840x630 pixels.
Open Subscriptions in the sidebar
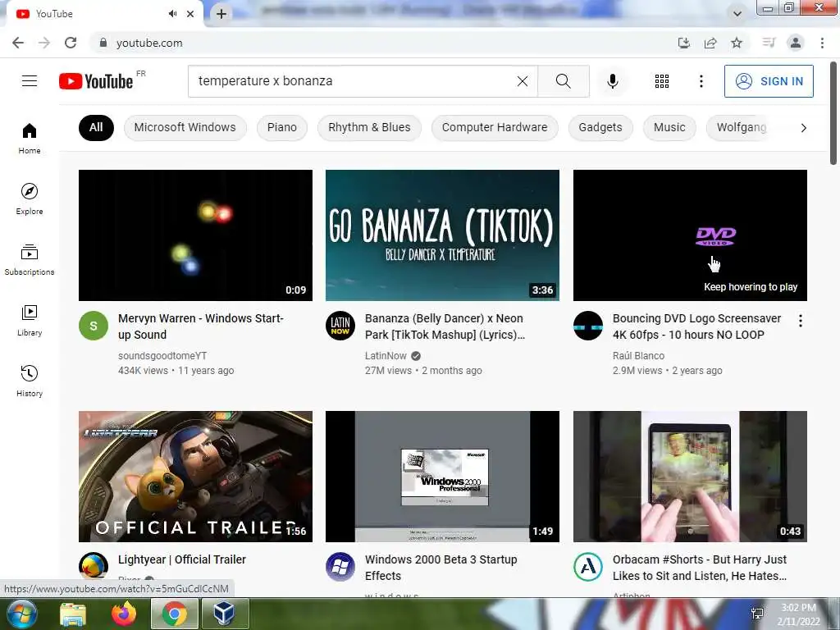point(30,260)
